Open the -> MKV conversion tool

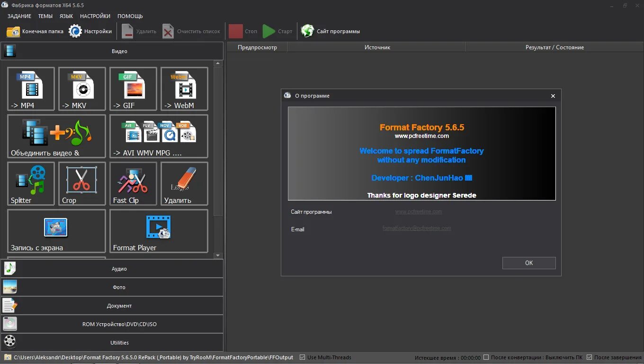(x=82, y=89)
